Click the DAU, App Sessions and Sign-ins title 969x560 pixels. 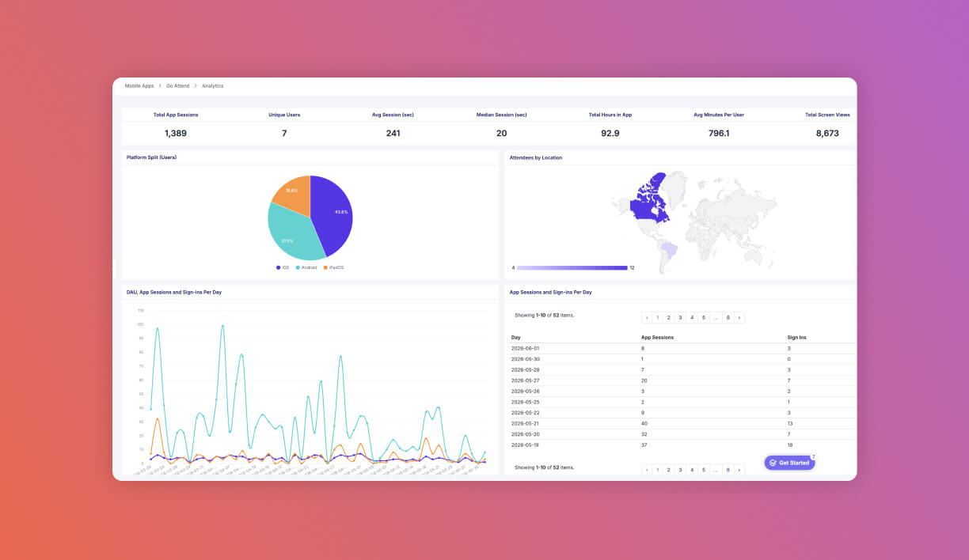click(174, 292)
